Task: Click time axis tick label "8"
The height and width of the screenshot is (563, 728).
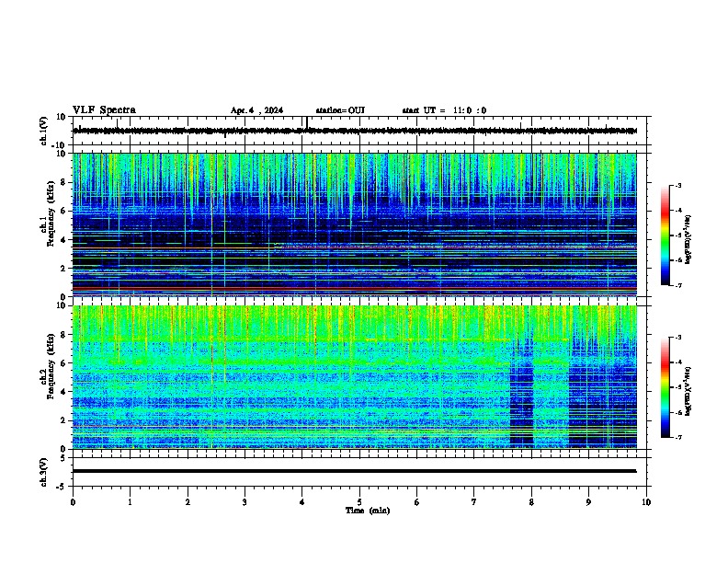Action: 531,502
